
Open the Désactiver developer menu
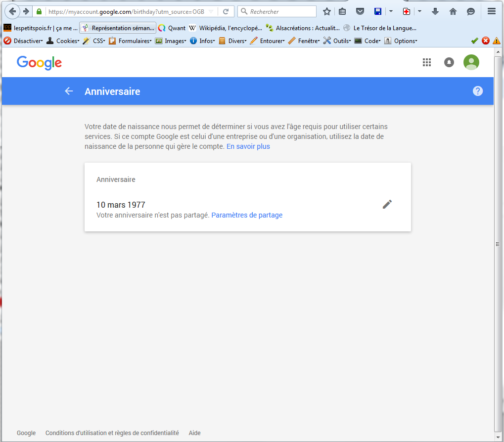tap(23, 41)
